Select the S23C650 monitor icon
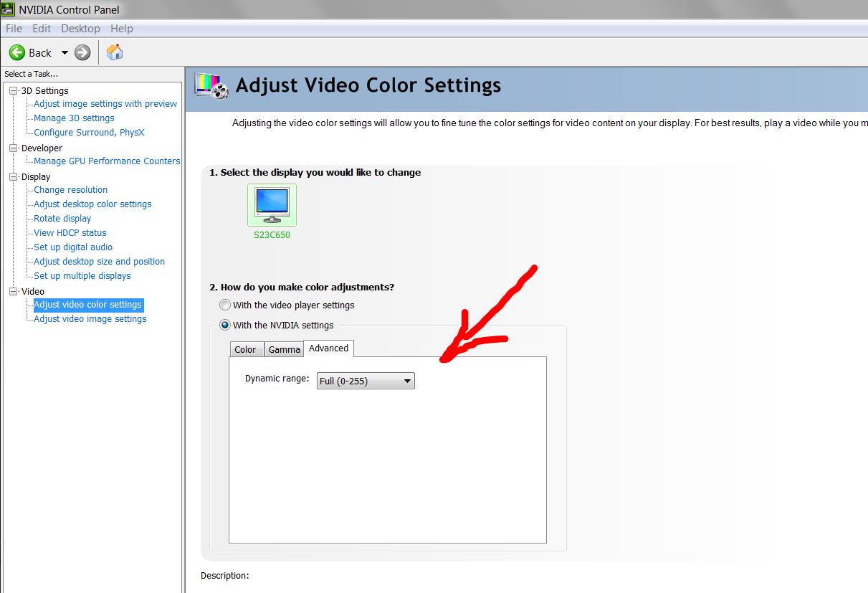This screenshot has height=593, width=868. pos(272,206)
